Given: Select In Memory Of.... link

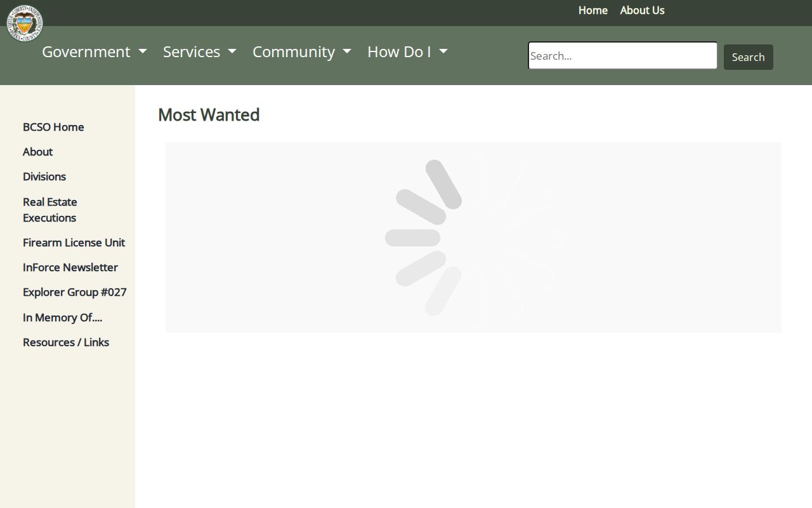Looking at the screenshot, I should pos(62,317).
